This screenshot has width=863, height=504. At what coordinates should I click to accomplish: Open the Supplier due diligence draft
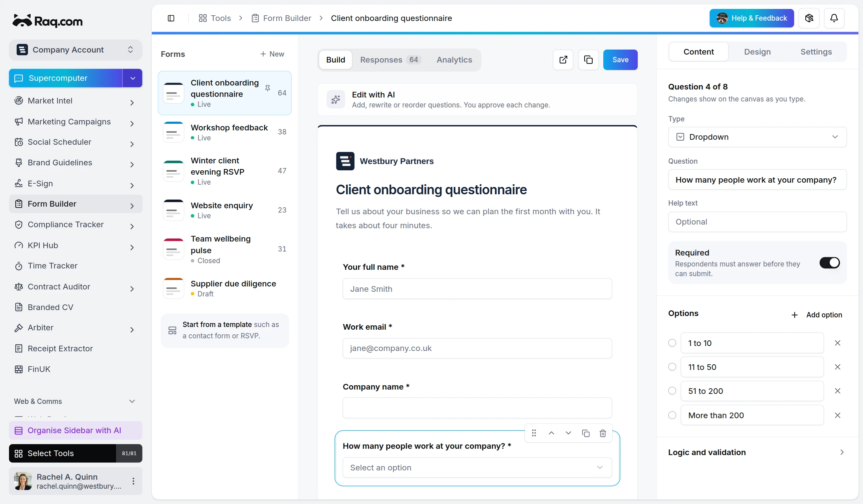pos(225,288)
